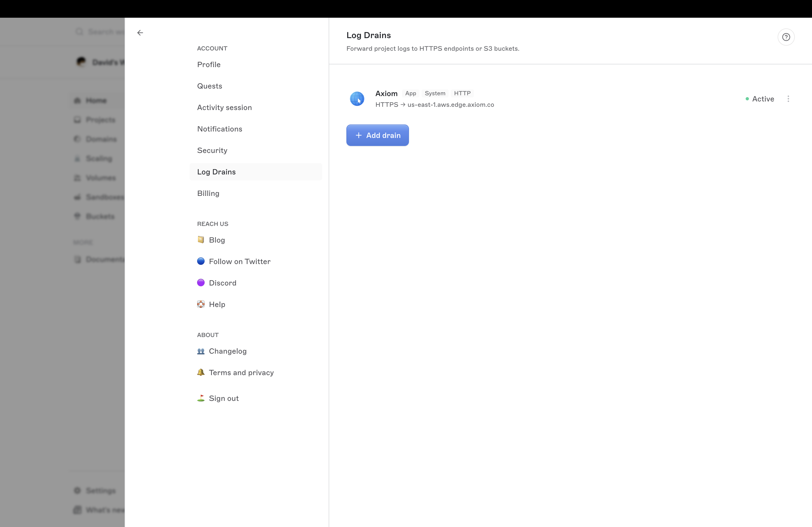Open Terms and privacy link

[241, 373]
